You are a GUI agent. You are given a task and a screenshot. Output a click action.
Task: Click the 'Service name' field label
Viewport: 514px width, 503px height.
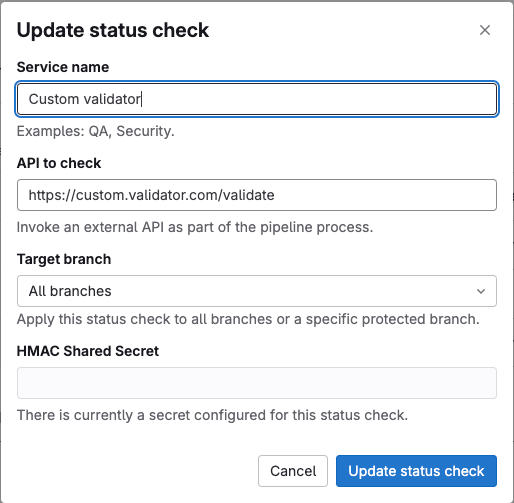pyautogui.click(x=63, y=67)
